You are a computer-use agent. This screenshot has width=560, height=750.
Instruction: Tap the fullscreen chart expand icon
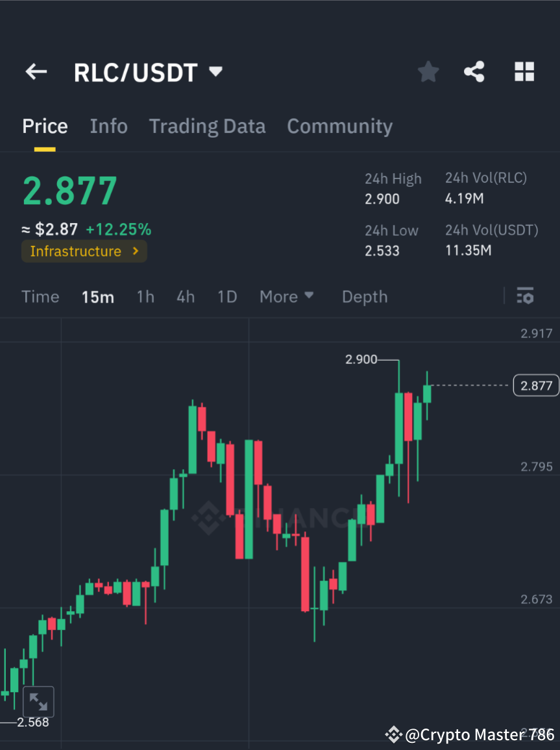38,701
